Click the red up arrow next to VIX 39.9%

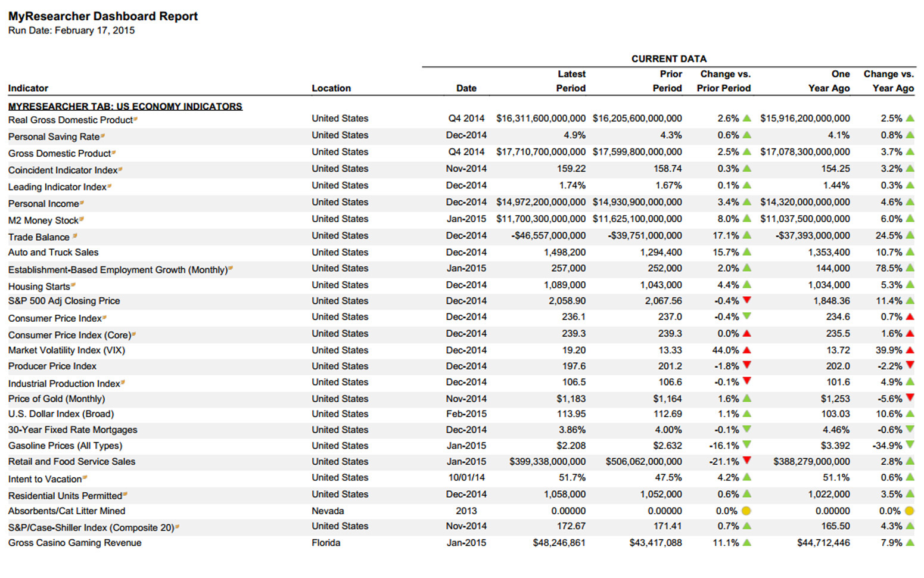click(x=910, y=350)
